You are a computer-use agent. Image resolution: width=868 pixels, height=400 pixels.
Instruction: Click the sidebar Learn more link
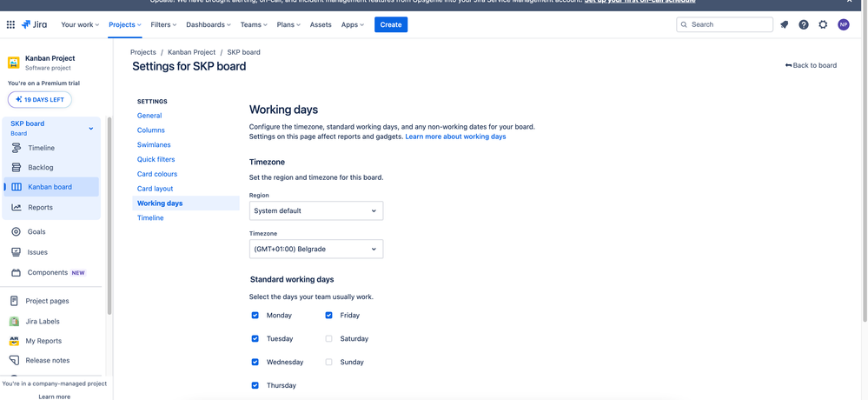(54, 397)
